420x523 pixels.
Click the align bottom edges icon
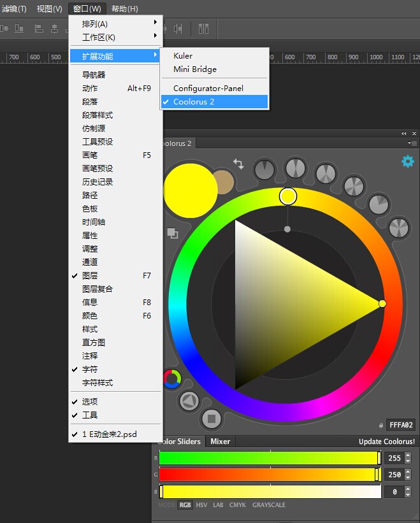point(19,29)
